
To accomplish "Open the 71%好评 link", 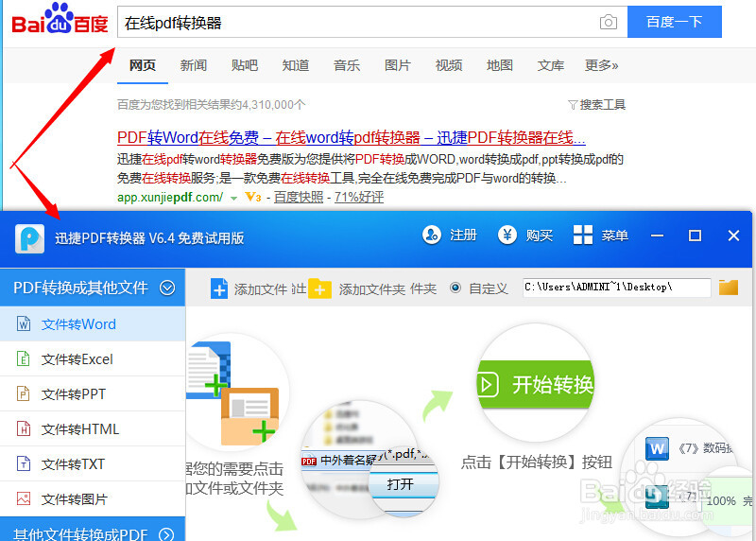I will (359, 197).
